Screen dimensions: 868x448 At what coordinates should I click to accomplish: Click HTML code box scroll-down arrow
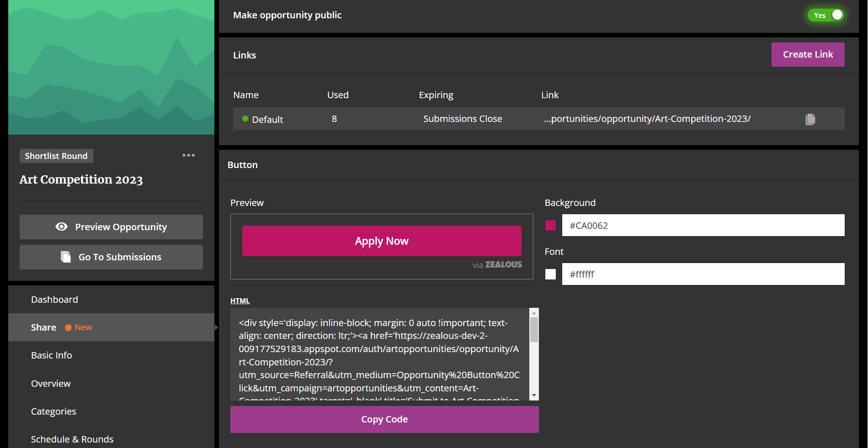534,395
